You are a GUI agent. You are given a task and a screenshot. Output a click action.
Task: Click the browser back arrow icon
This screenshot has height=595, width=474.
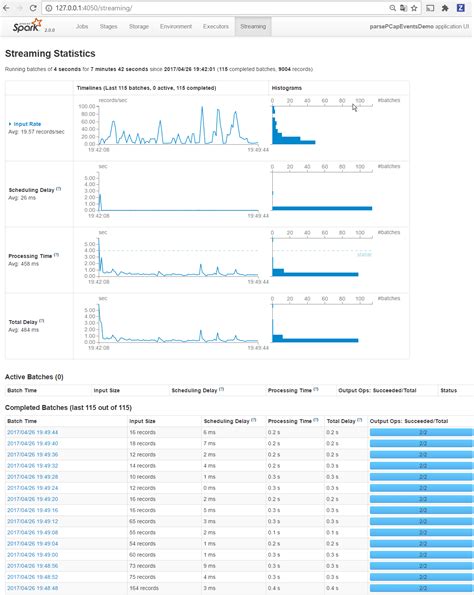click(x=6, y=8)
